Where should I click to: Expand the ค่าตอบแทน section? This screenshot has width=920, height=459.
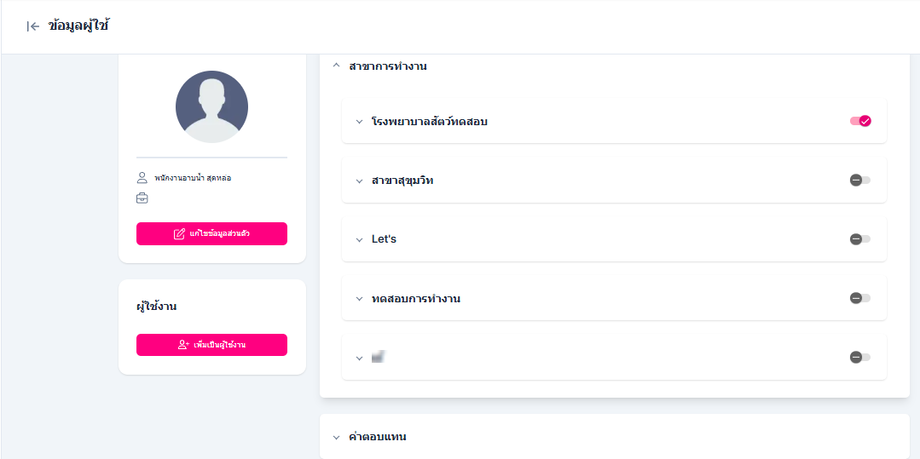(x=337, y=437)
